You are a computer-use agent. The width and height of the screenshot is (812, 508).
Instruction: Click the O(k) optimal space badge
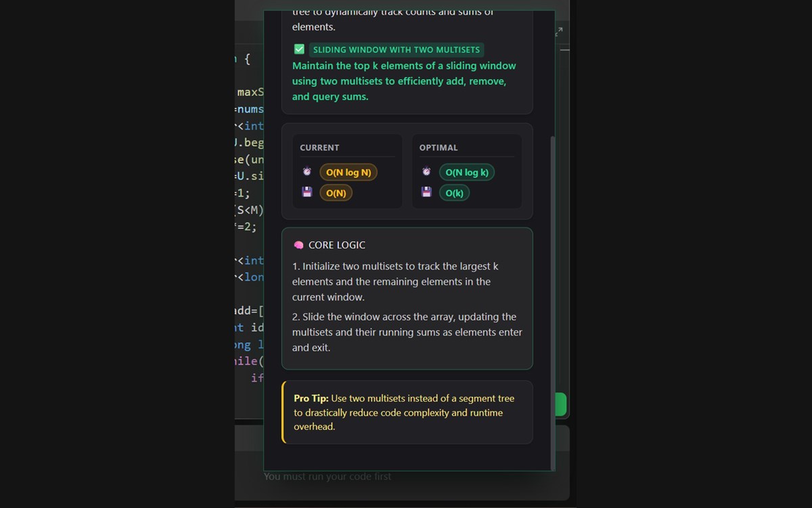pos(454,193)
